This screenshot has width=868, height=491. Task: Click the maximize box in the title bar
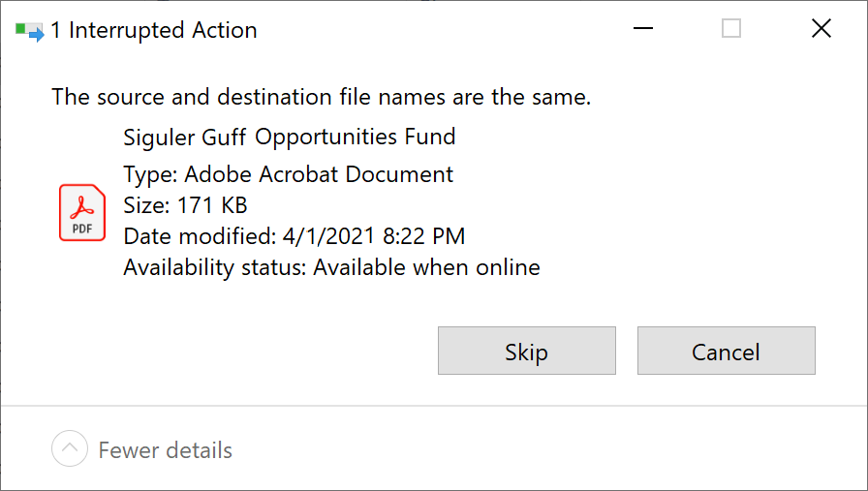tap(731, 28)
